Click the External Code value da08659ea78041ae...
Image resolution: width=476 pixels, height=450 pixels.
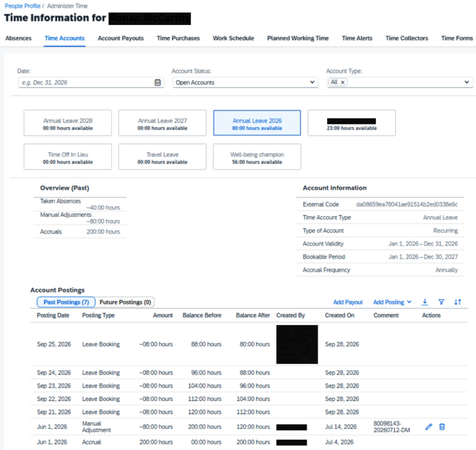pos(407,204)
